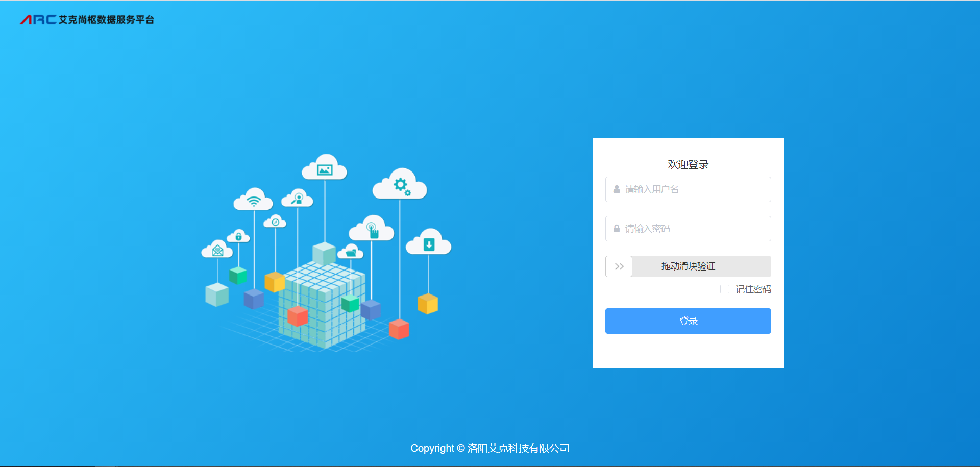Click the 拖动滑块验证 slider track
Image resolution: width=980 pixels, height=467 pixels.
point(701,266)
